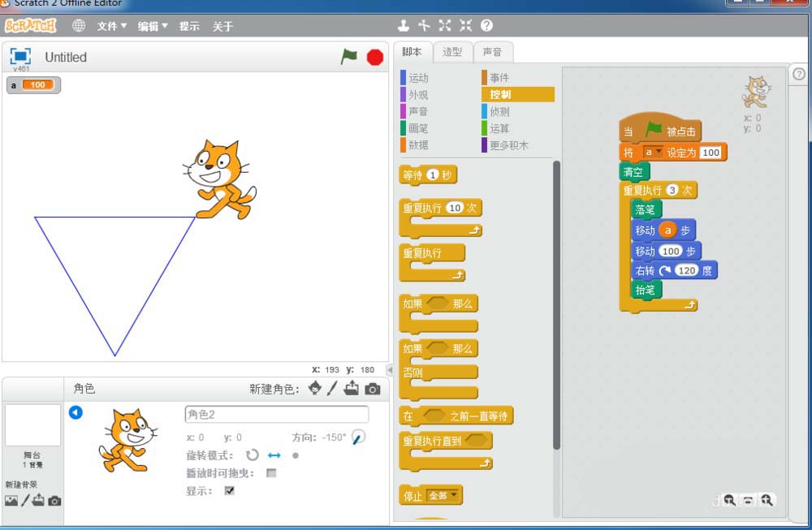Select the duplicate stamp tool

pos(404,25)
